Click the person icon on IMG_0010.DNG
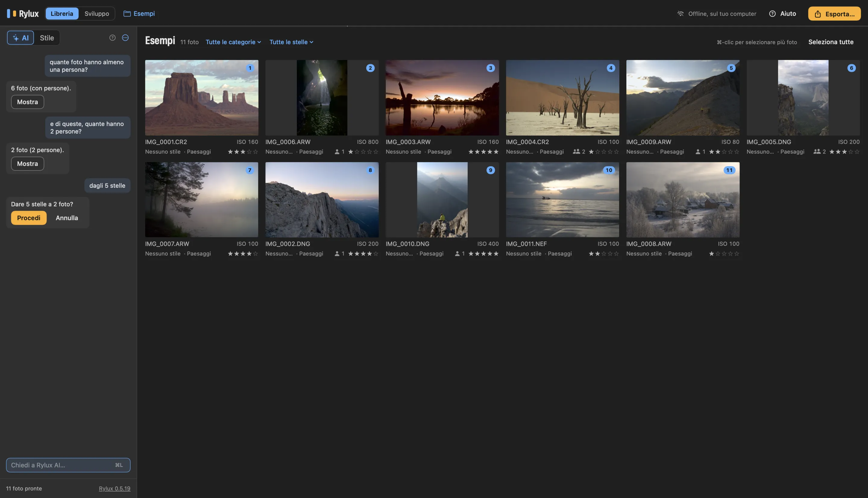 (x=458, y=253)
